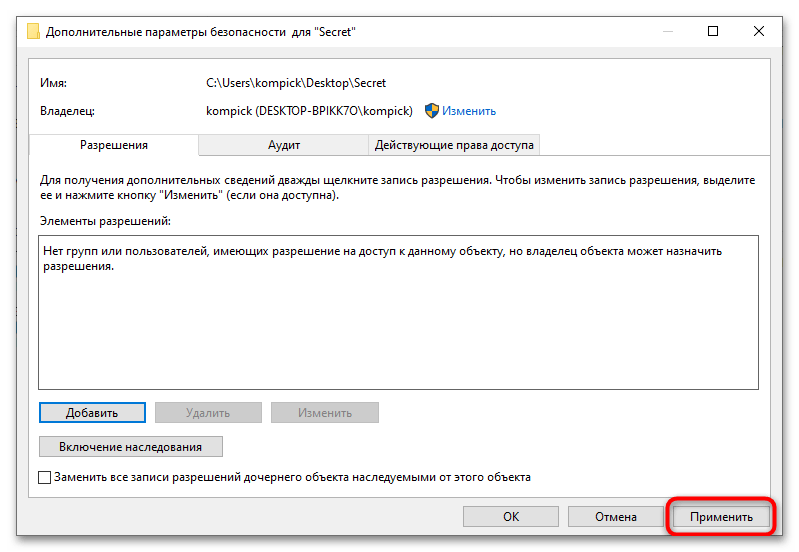
Task: Click the Добавить button
Action: (92, 413)
